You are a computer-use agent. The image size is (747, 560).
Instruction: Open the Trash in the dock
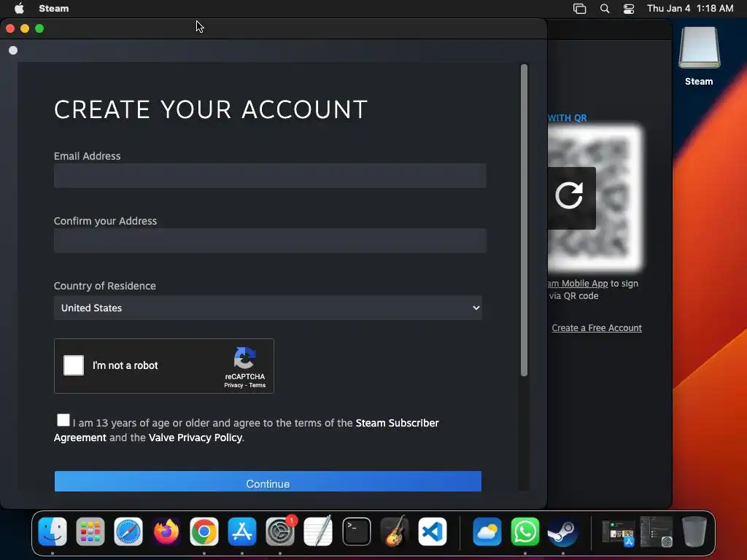point(694,532)
